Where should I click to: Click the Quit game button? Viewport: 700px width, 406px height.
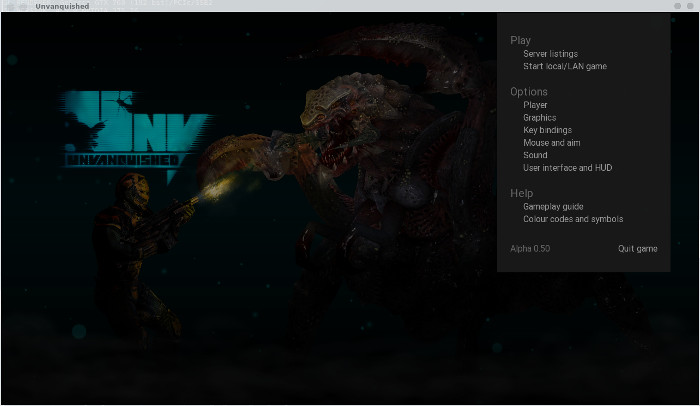click(637, 249)
